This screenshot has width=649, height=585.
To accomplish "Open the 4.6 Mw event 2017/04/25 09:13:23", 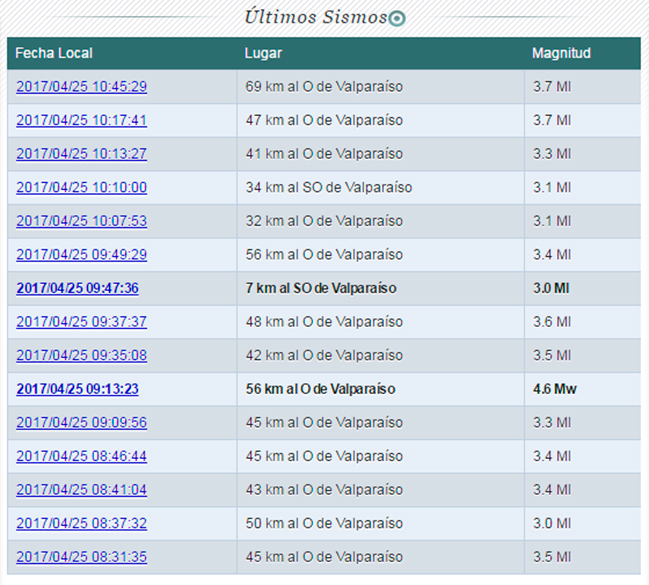I will [x=77, y=389].
